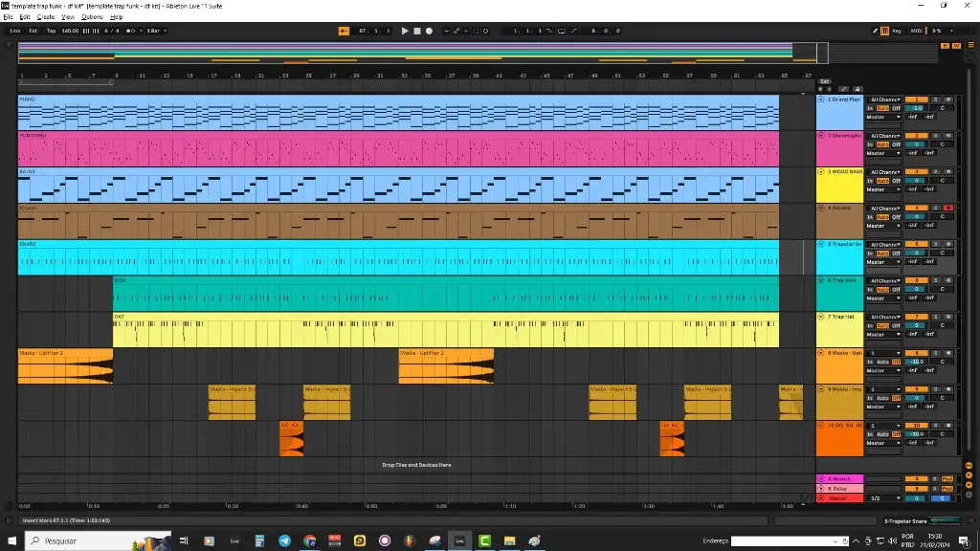Image resolution: width=980 pixels, height=551 pixels.
Task: Open 1 Grand Piano All Channels dropdown
Action: click(883, 99)
